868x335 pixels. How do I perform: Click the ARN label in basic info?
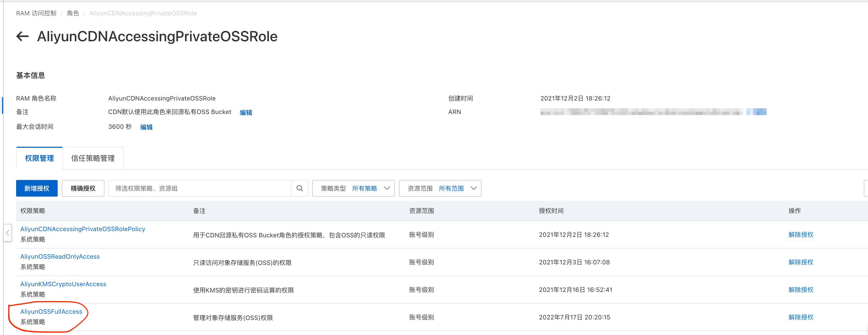click(x=455, y=112)
